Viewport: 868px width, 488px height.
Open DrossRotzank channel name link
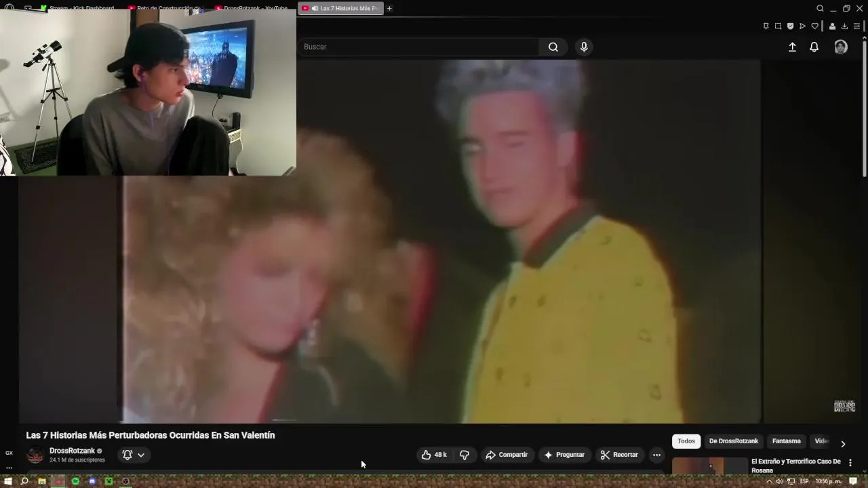[72, 451]
